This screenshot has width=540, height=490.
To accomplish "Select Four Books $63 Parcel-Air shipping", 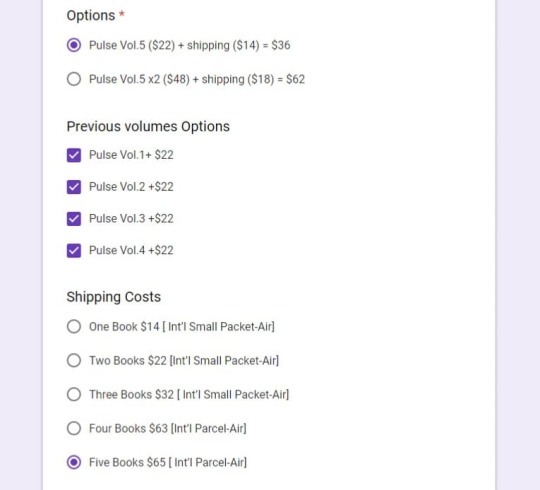I will pos(74,428).
